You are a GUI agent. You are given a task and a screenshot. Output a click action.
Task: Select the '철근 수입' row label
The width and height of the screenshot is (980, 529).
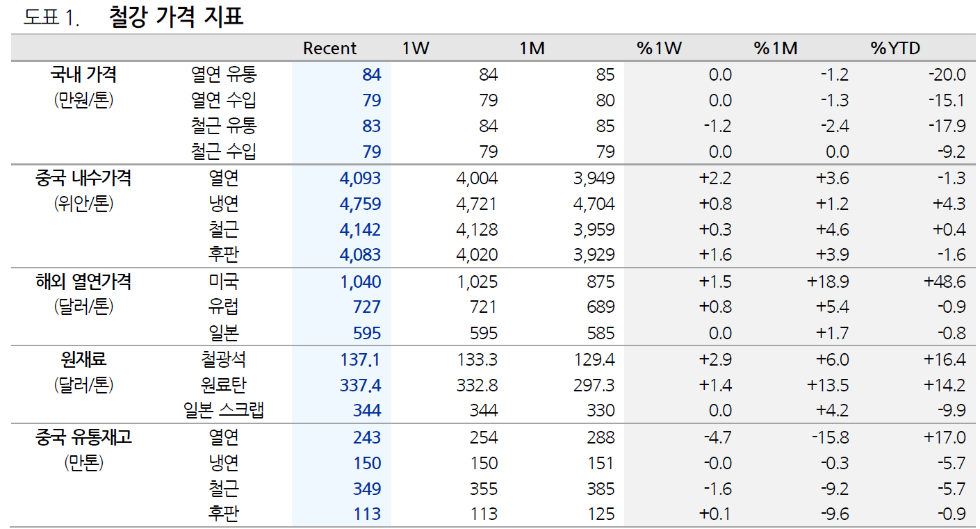[x=224, y=152]
